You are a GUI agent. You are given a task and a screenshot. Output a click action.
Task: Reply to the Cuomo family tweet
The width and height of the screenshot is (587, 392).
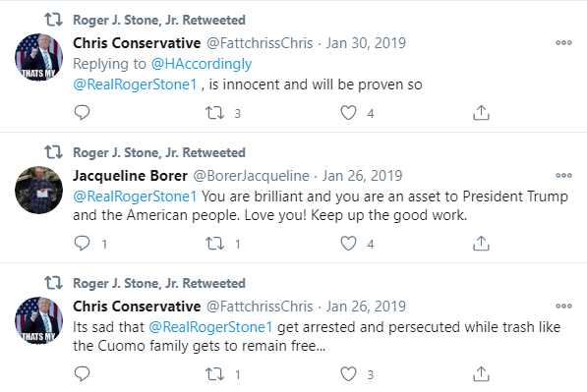click(x=82, y=374)
